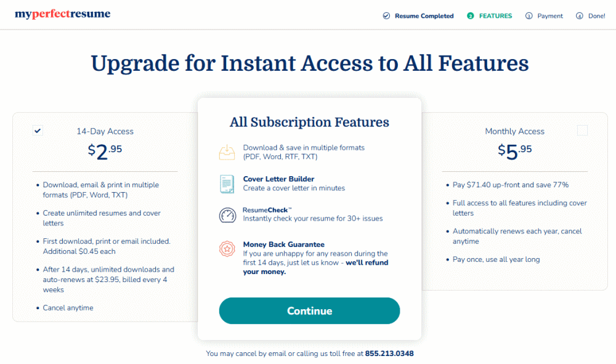Viewport: 616px width, 364px height.
Task: Click the ResumeCheck speedometer gauge icon
Action: click(x=227, y=216)
